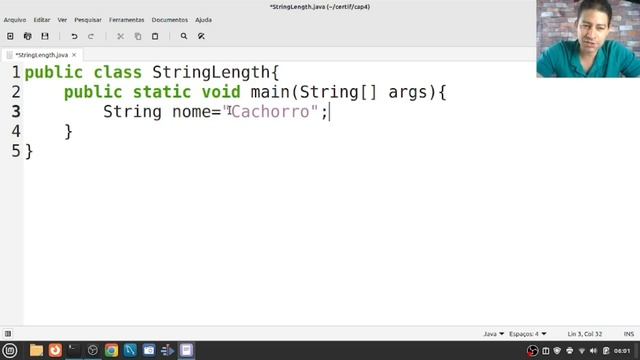Click the Redo arrow icon
Image resolution: width=640 pixels, height=360 pixels.
pyautogui.click(x=91, y=36)
